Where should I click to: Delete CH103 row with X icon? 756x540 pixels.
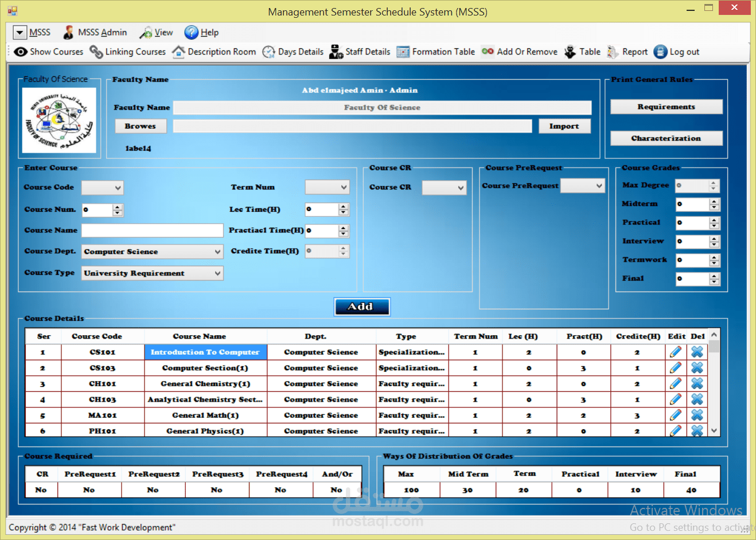[697, 399]
